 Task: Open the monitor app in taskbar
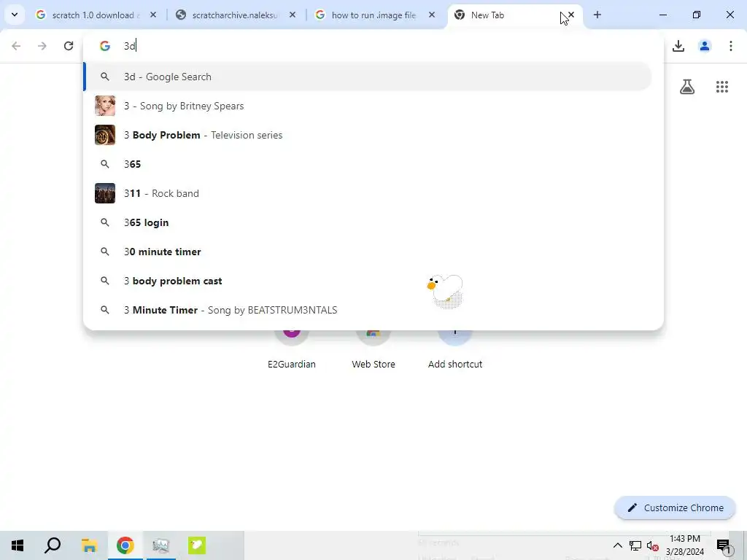click(x=160, y=545)
